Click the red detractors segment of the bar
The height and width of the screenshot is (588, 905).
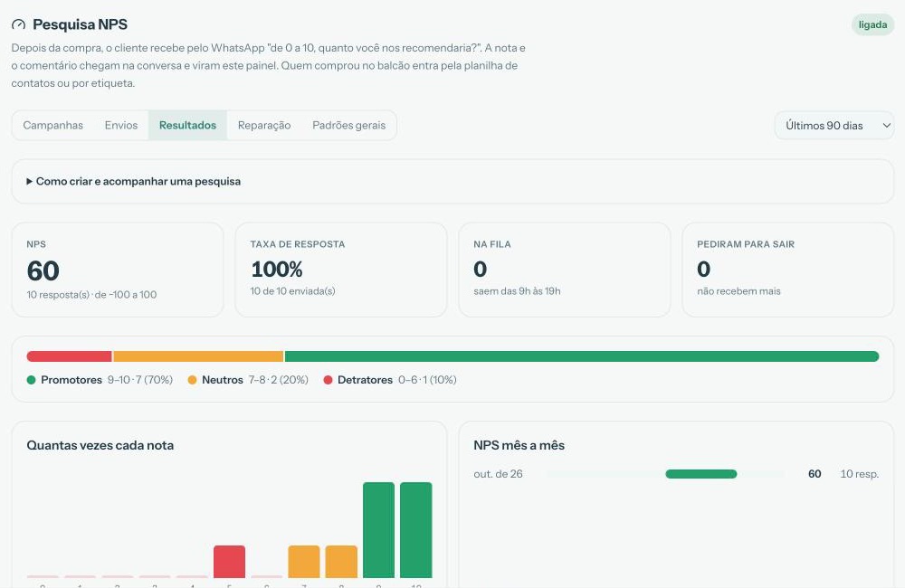(70, 356)
